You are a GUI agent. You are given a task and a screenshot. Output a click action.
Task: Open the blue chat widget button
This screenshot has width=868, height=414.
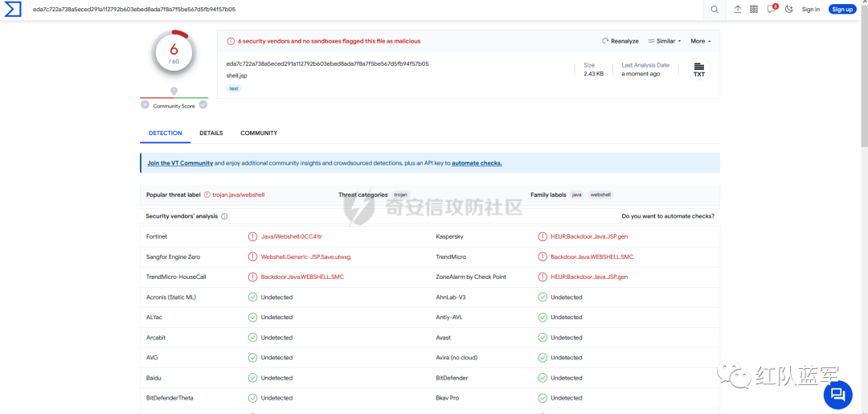coord(838,395)
